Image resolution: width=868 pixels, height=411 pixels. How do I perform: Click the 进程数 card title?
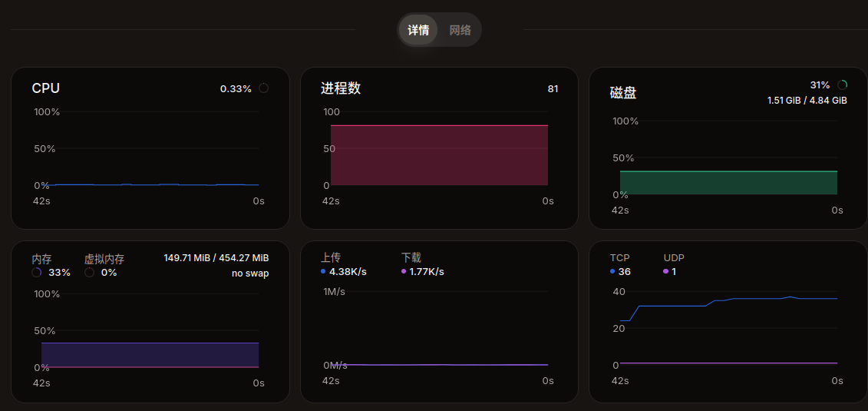tap(340, 88)
